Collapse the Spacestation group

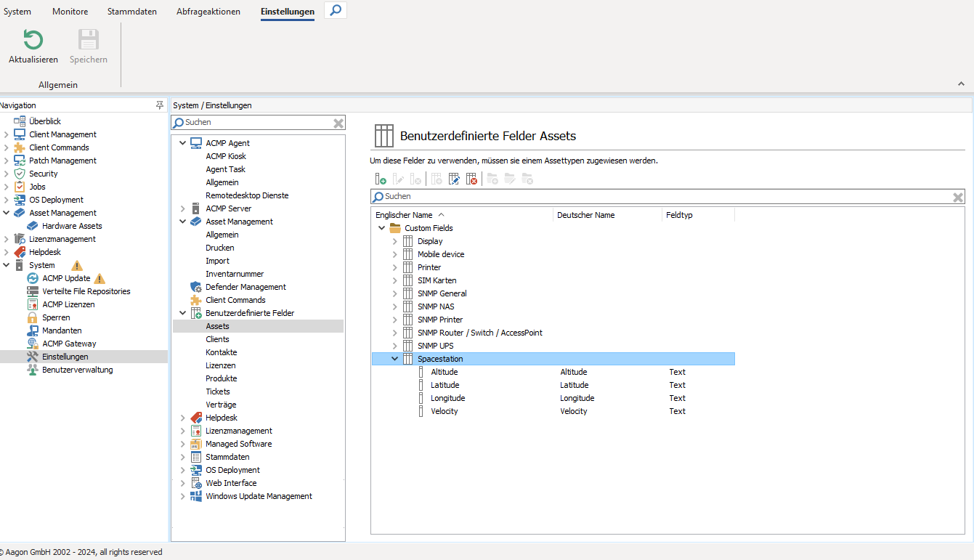[395, 359]
